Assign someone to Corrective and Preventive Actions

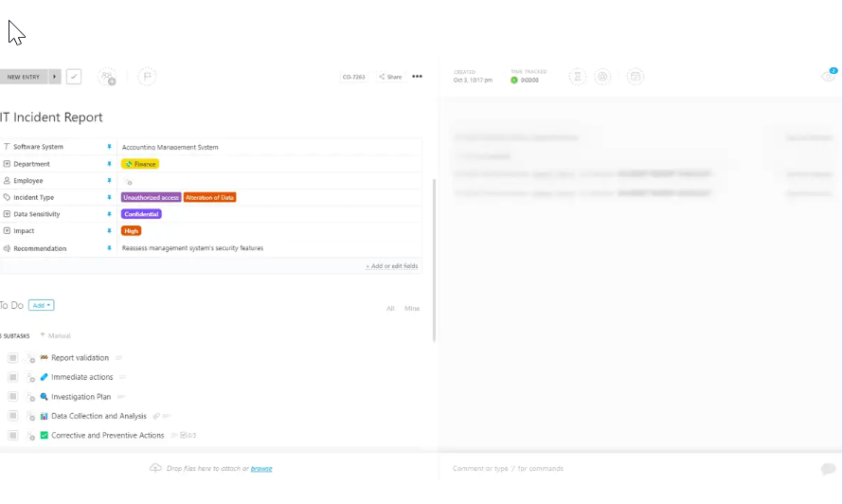pos(30,436)
